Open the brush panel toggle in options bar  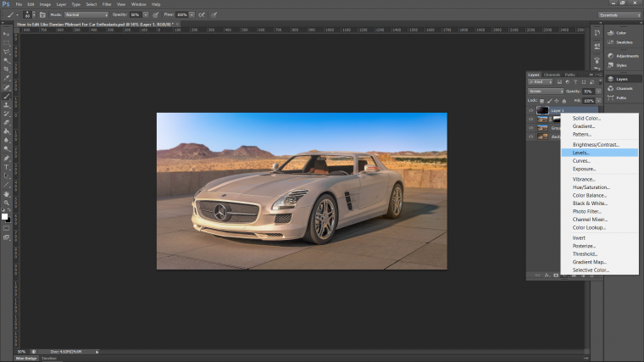(x=42, y=14)
